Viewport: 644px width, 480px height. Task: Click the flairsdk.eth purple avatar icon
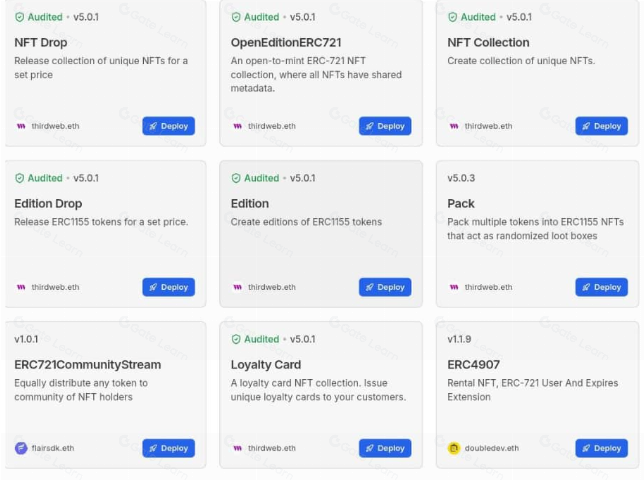click(21, 448)
